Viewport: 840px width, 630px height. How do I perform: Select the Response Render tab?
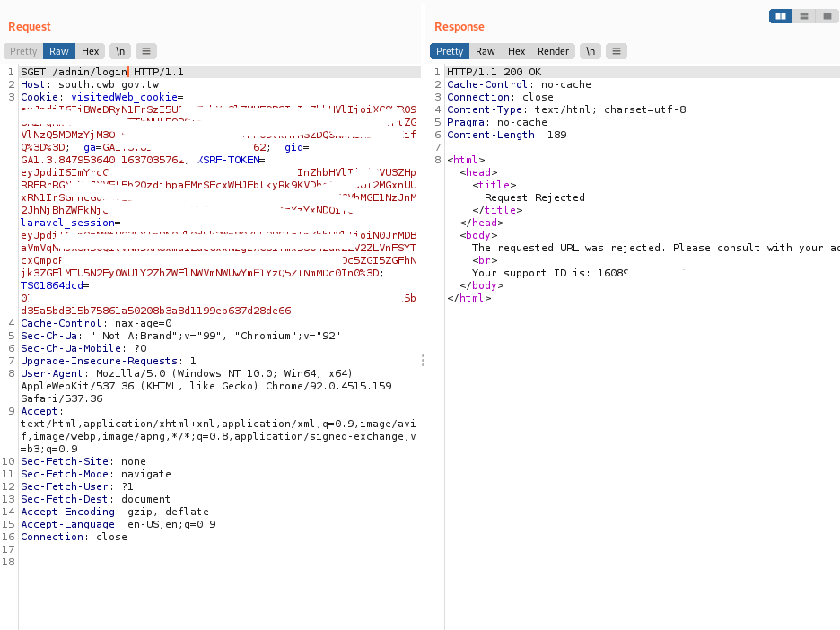[x=554, y=51]
